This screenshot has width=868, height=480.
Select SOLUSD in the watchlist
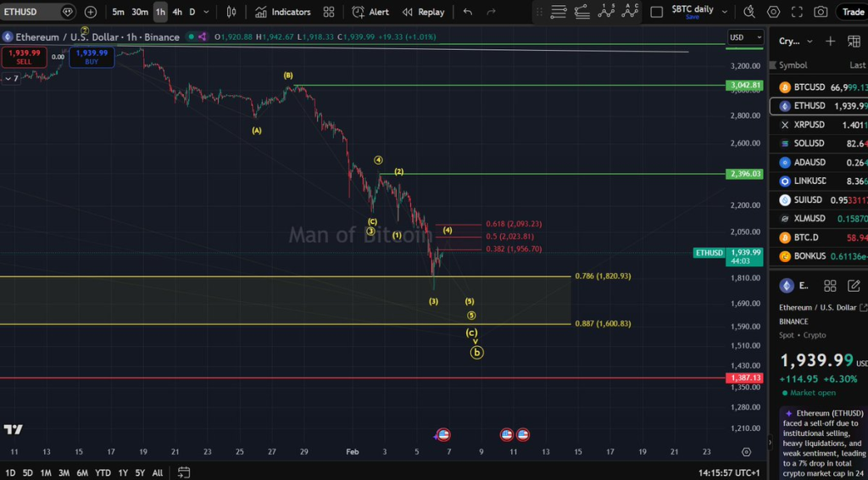(820, 143)
